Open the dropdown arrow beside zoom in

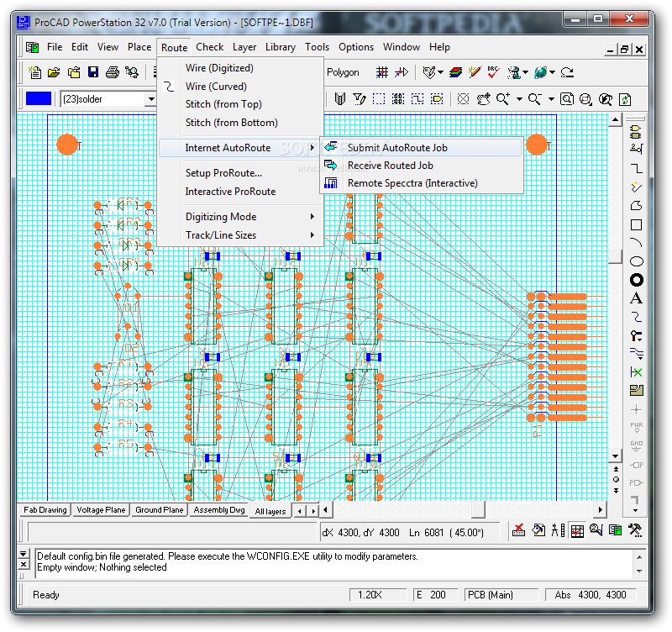[x=519, y=99]
